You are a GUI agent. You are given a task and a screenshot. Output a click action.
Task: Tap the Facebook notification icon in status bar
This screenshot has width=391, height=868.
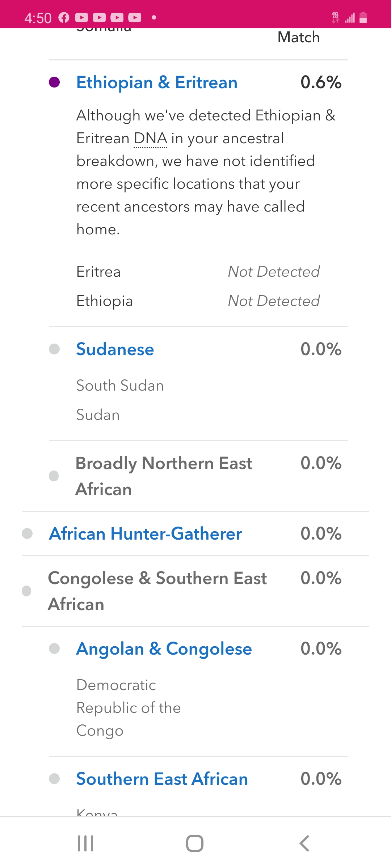[x=64, y=17]
